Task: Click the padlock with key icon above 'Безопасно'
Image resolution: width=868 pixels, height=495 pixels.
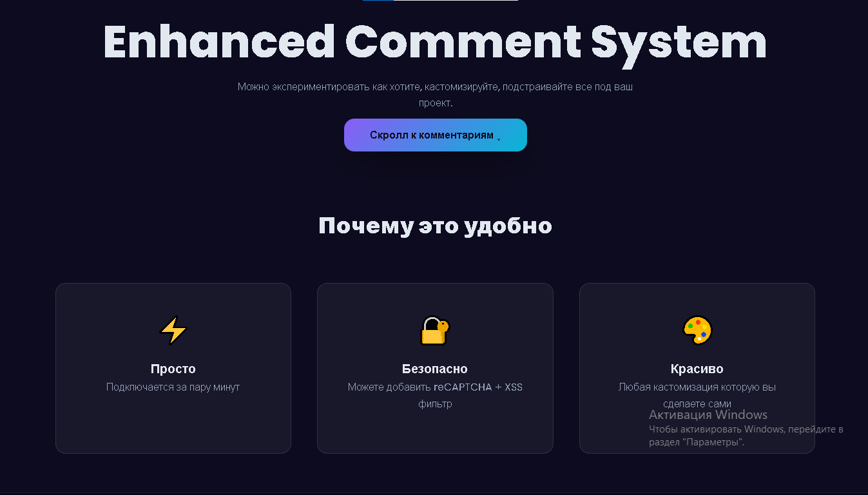Action: click(x=435, y=331)
